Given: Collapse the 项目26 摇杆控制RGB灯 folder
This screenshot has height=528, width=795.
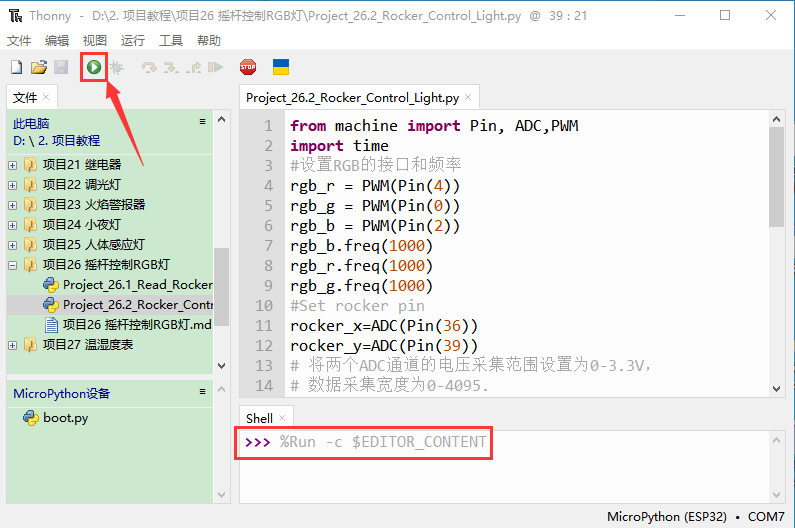Looking at the screenshot, I should coord(12,265).
